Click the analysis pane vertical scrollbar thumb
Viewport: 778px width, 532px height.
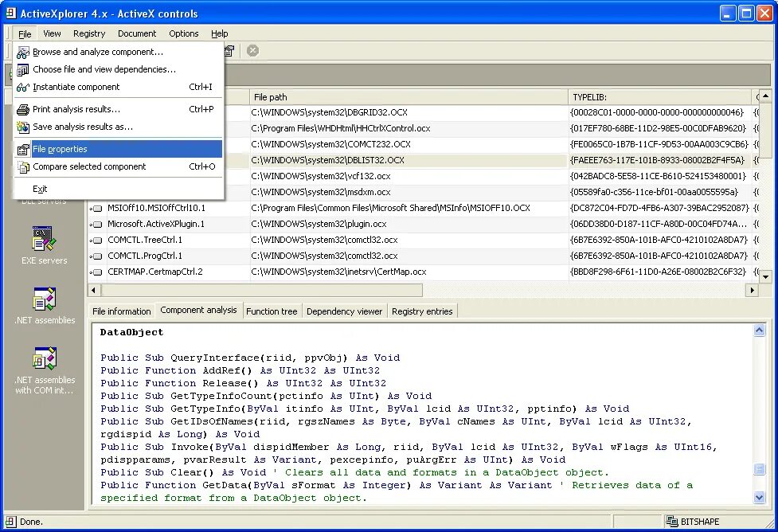[759, 468]
